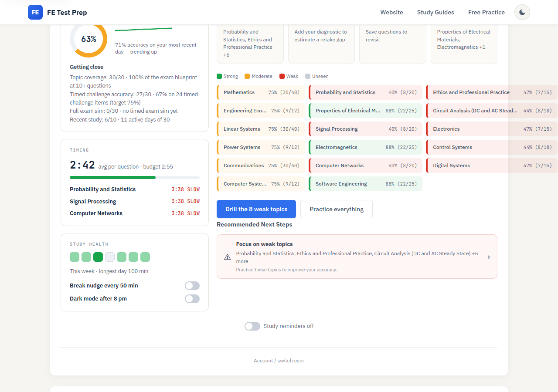Open the Electromagnetics topic tile

pos(365,147)
